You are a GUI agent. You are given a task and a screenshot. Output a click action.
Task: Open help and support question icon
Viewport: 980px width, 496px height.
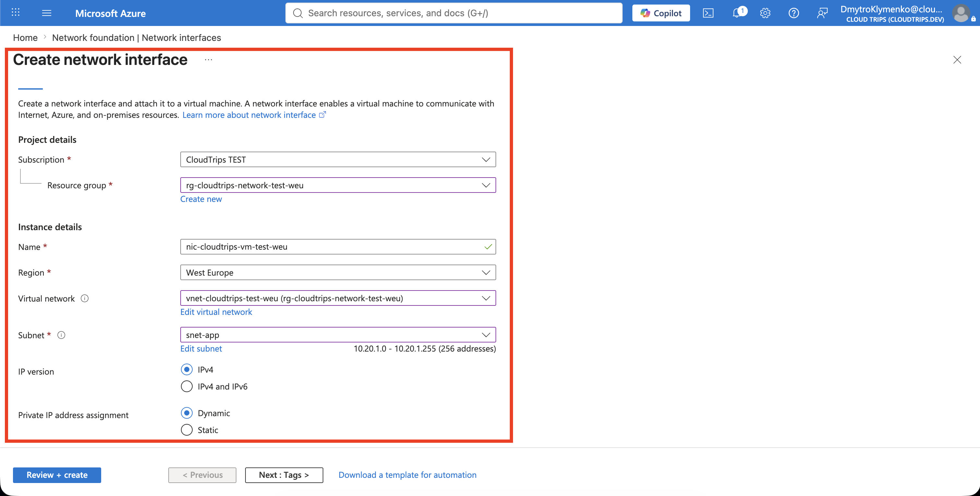coord(794,13)
